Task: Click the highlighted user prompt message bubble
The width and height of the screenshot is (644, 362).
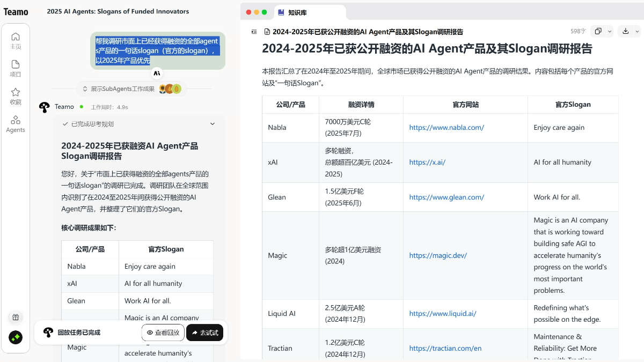Action: point(157,51)
